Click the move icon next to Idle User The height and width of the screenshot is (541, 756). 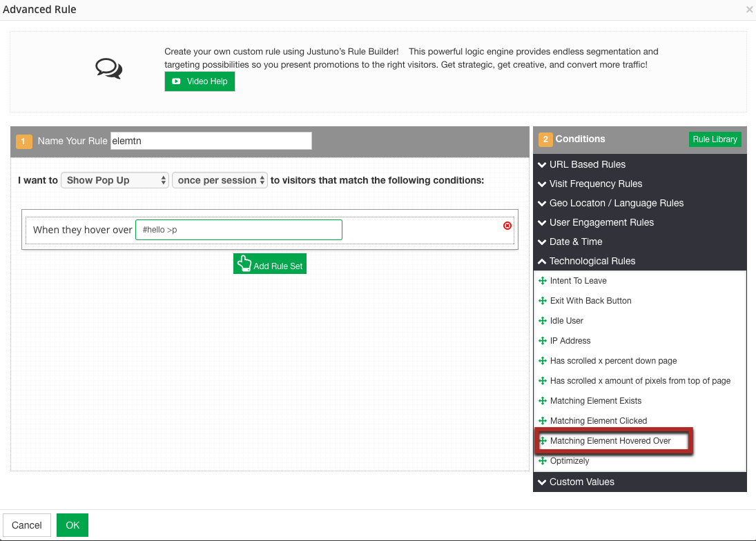(x=543, y=321)
